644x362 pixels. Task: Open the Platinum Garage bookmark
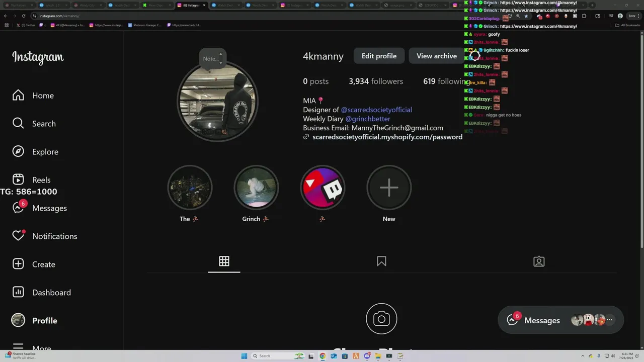[x=144, y=25]
